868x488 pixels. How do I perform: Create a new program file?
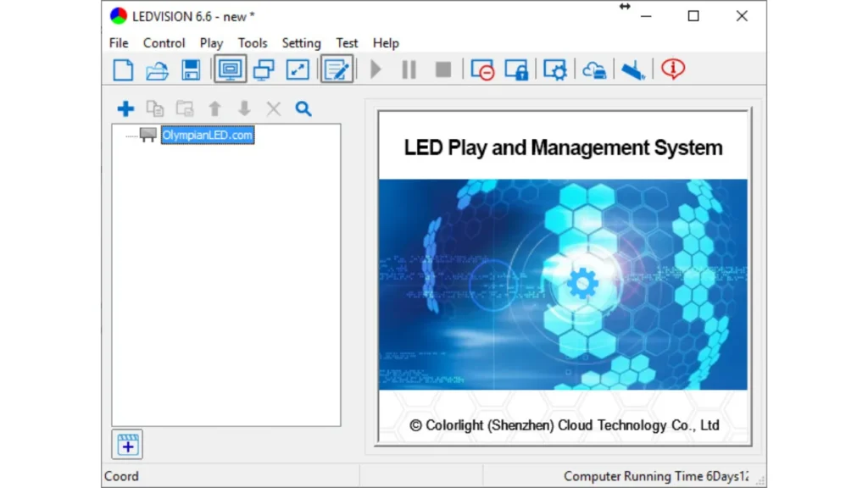[x=122, y=69]
